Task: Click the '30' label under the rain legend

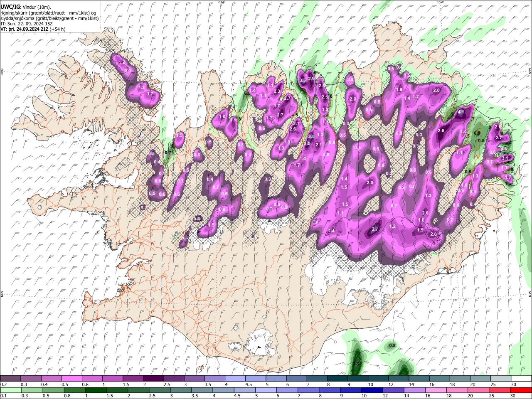Action: [513, 396]
